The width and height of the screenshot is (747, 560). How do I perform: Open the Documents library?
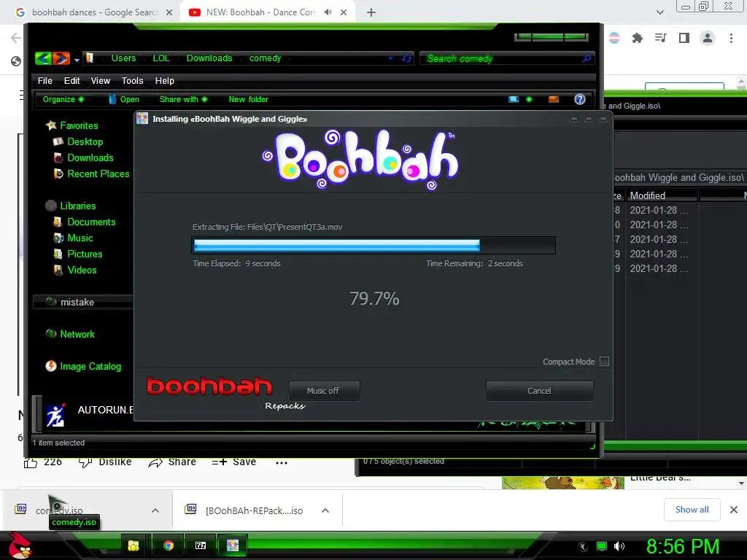point(85,222)
